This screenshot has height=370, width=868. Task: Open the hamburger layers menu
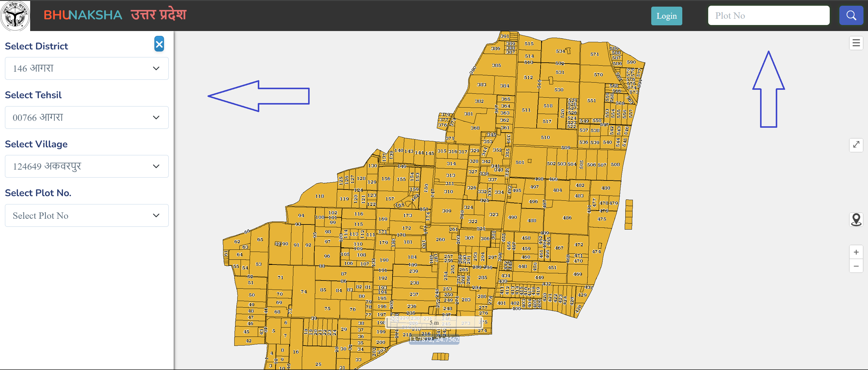click(x=856, y=43)
